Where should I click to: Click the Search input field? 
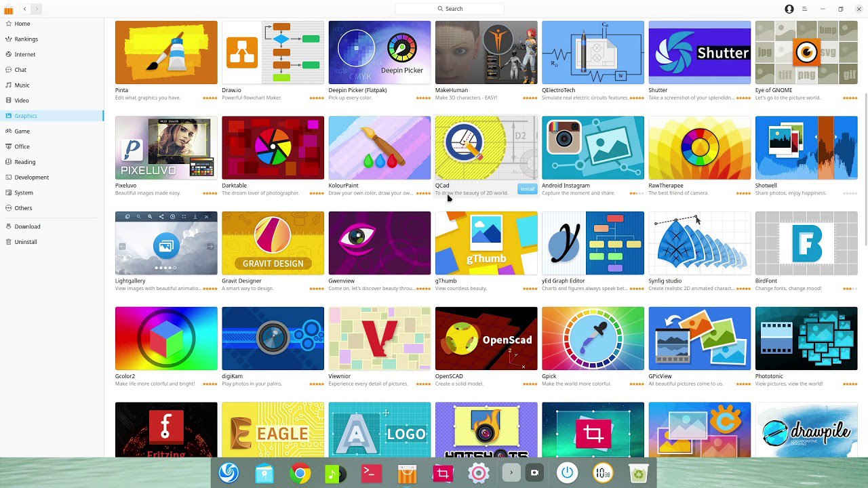(x=450, y=9)
